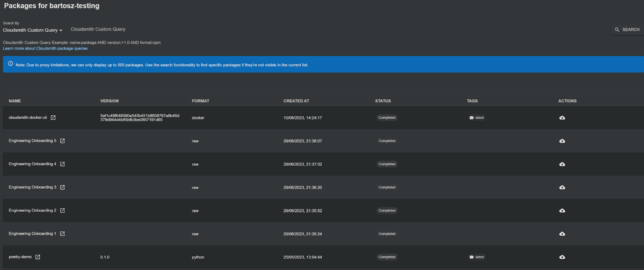
Task: Click Completed status of poetry-demo
Action: coord(387,257)
